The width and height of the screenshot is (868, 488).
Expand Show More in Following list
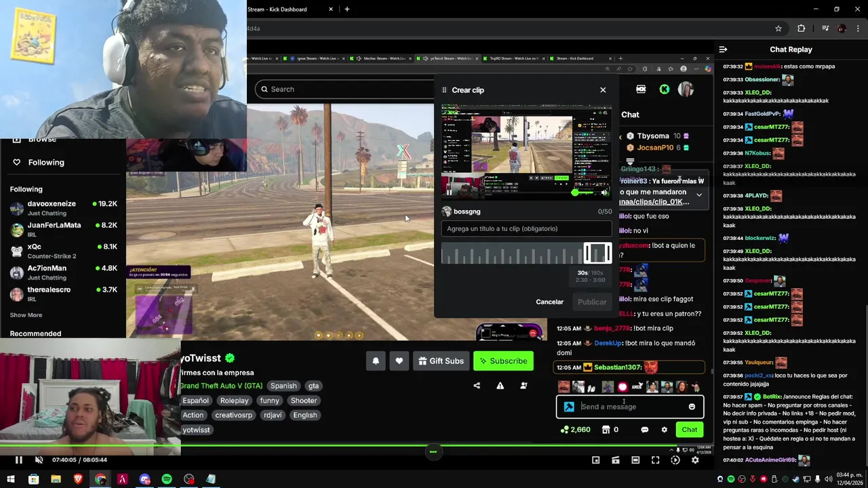coord(26,315)
